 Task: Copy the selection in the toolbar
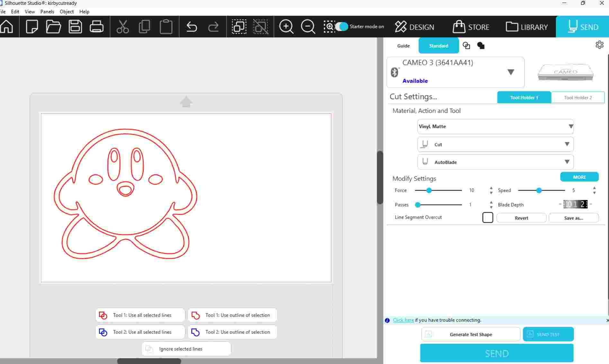(x=144, y=26)
